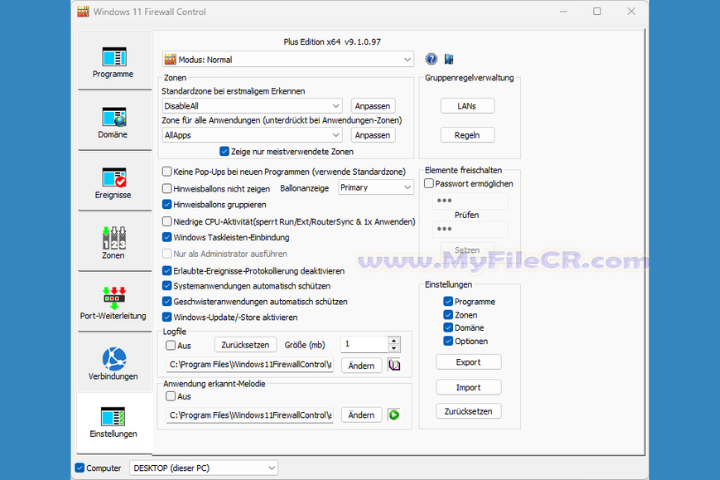Play the melody with the green play icon
Viewport: 720px width, 480px height.
[394, 415]
